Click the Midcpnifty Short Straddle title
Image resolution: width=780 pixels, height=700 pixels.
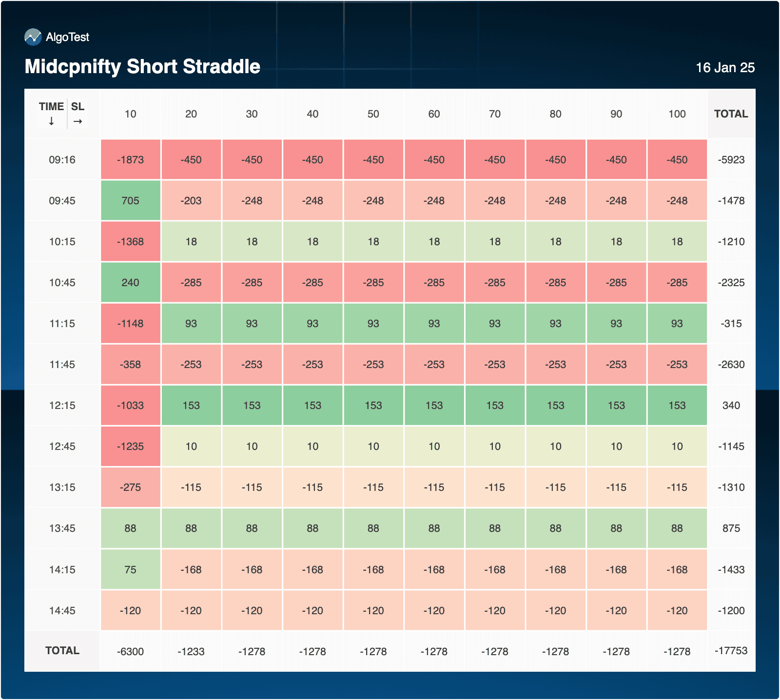[x=142, y=67]
